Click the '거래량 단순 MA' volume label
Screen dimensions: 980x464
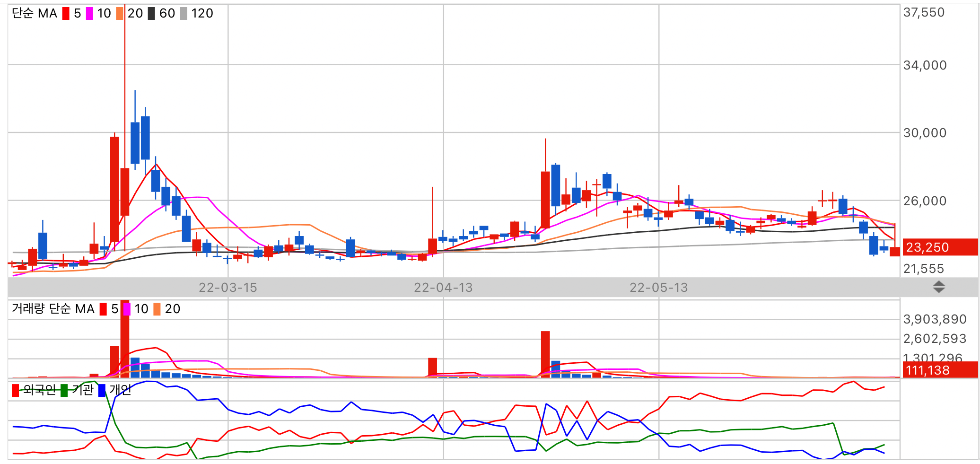pyautogui.click(x=53, y=309)
